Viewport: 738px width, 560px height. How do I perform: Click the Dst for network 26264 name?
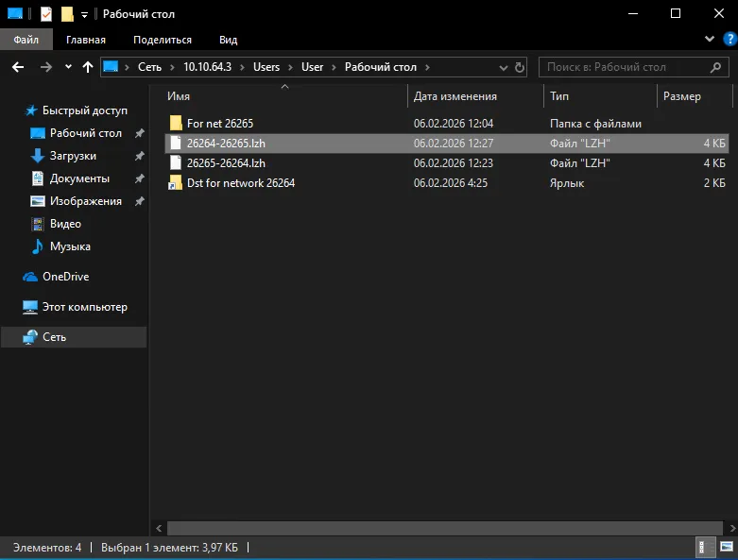coord(241,182)
